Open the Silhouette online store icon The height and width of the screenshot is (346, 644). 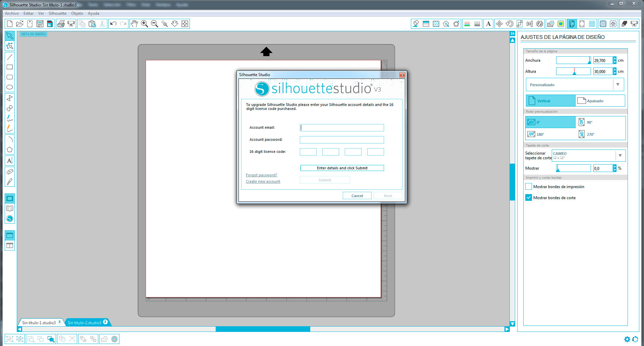point(10,219)
